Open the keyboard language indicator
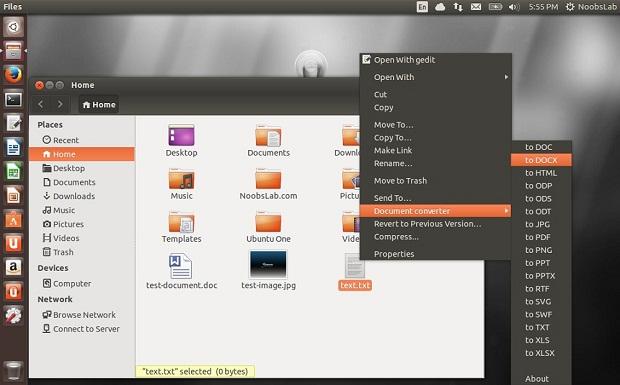Viewport: 620px width, 385px height. pos(422,7)
